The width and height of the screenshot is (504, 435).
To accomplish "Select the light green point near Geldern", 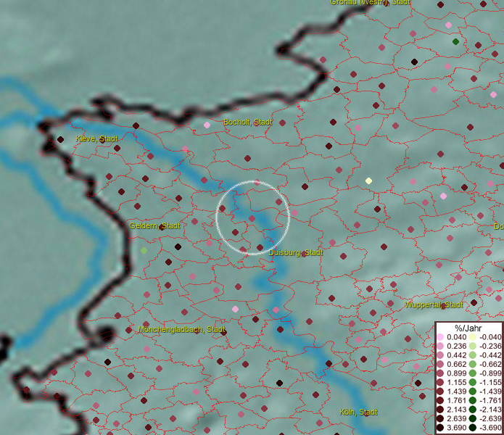I will pos(144,250).
